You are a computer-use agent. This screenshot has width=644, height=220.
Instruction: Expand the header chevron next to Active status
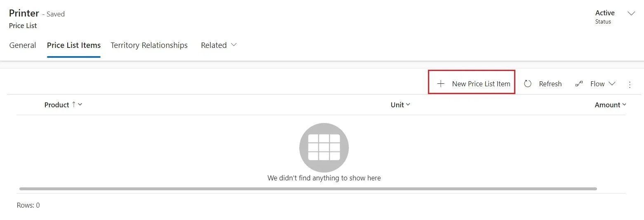[x=631, y=13]
